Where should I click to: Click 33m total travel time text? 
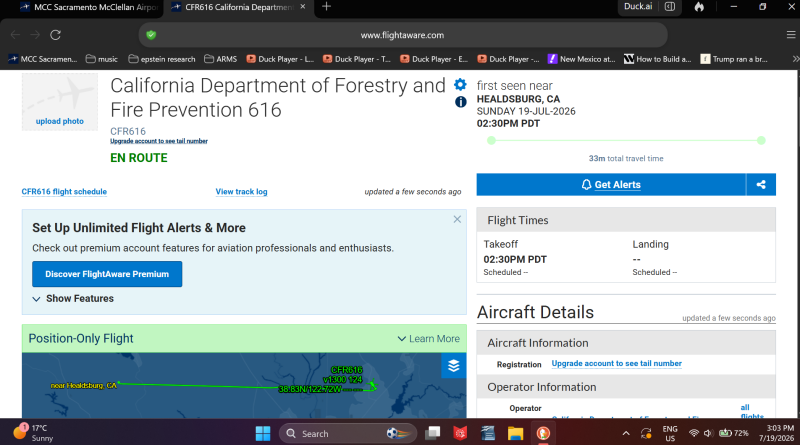point(626,159)
